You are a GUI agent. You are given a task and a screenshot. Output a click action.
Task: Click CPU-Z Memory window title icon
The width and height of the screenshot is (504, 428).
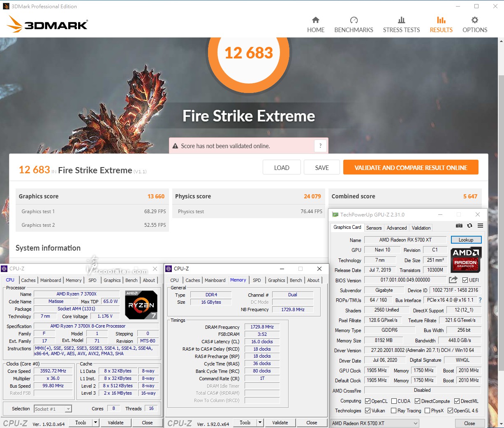click(169, 269)
